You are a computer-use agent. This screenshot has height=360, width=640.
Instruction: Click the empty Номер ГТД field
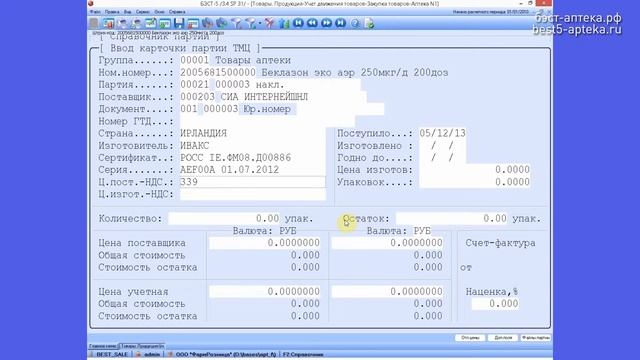click(267, 121)
